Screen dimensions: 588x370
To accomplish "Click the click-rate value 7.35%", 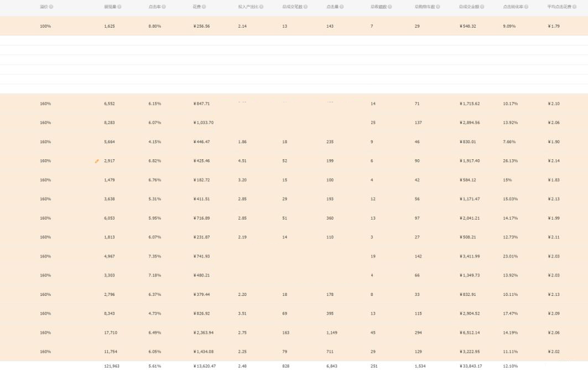I will click(154, 257).
